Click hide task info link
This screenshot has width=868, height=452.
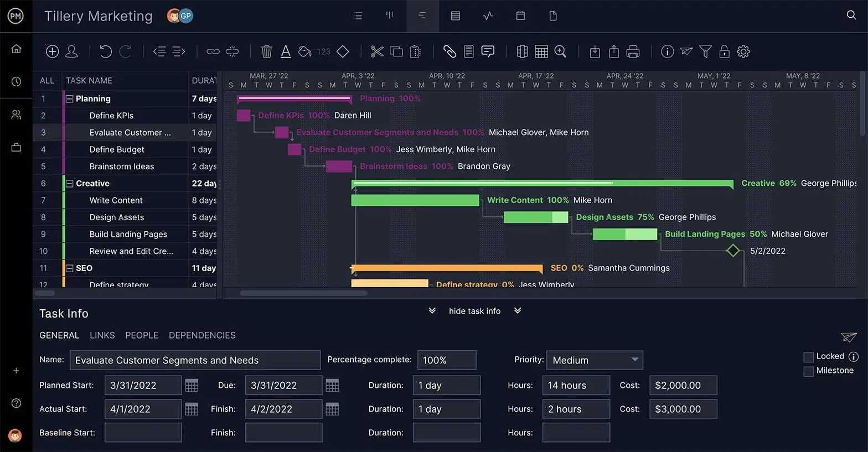474,311
